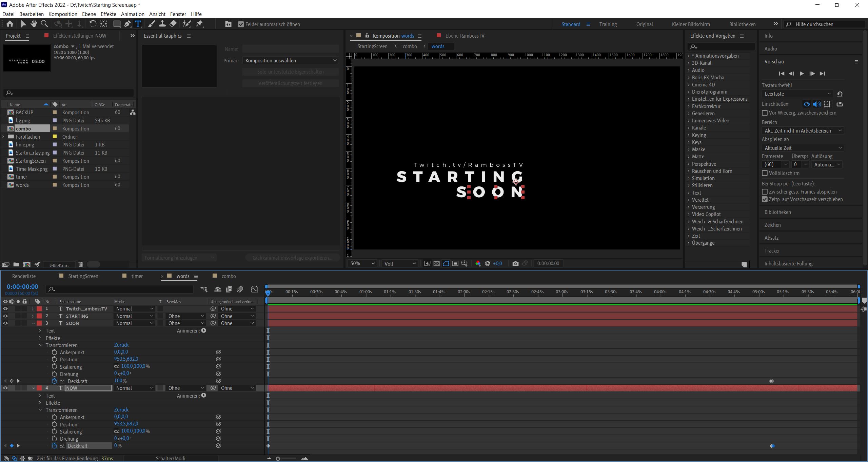Open the 50% zoom level dropdown
The image size is (868, 462).
click(362, 263)
